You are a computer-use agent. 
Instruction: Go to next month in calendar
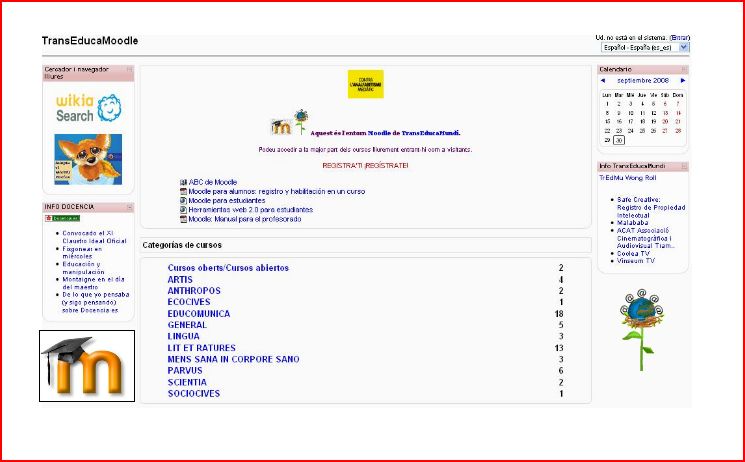pyautogui.click(x=682, y=80)
